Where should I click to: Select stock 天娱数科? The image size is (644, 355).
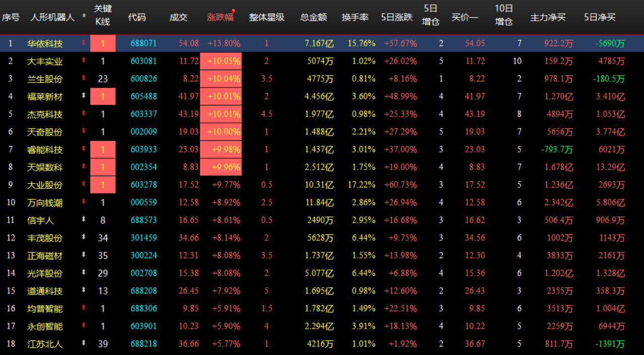click(45, 167)
